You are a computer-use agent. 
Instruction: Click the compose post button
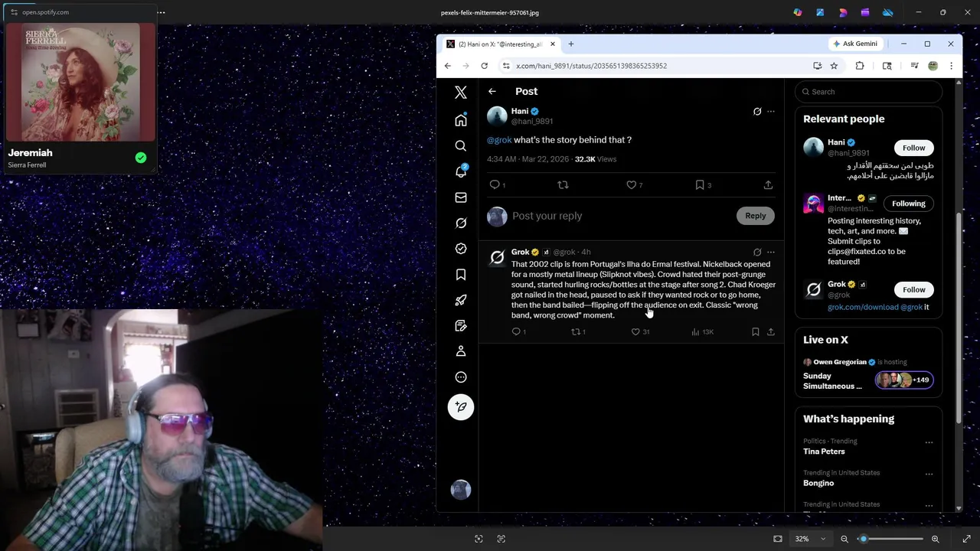click(x=461, y=406)
